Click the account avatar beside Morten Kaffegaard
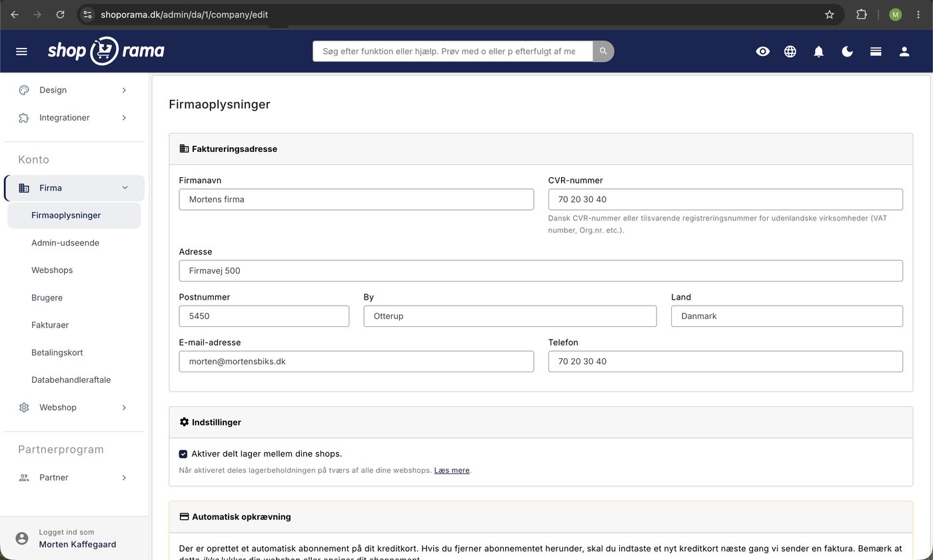This screenshot has width=933, height=560. 22,538
